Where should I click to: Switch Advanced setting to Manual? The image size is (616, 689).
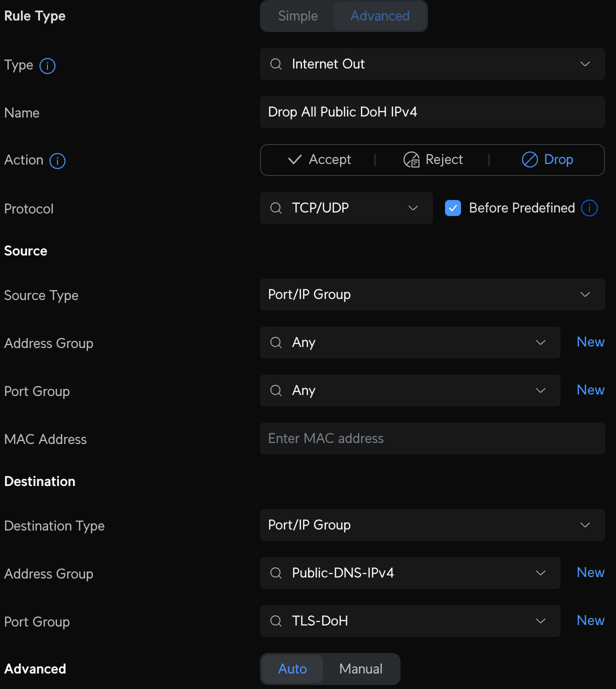coord(360,669)
